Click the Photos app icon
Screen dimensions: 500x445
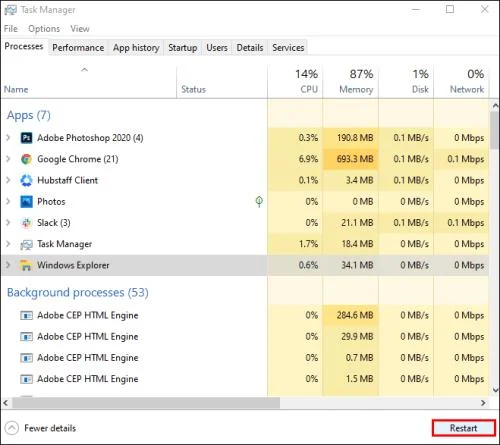tap(26, 202)
